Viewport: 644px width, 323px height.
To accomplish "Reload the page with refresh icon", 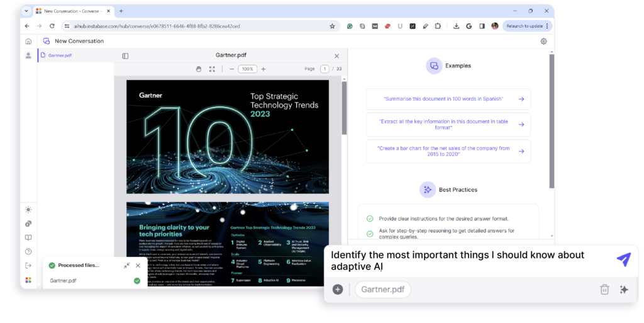I will [52, 26].
